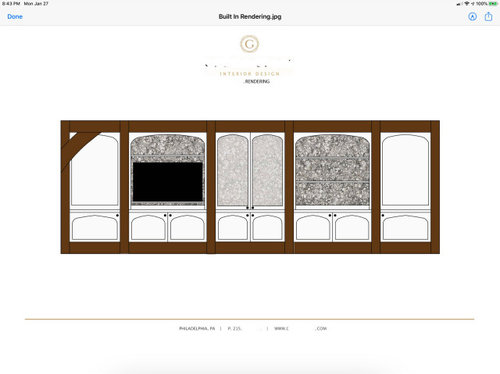Screen dimensions: 500x374
Task: Tap the Done button
Action: 15,16
